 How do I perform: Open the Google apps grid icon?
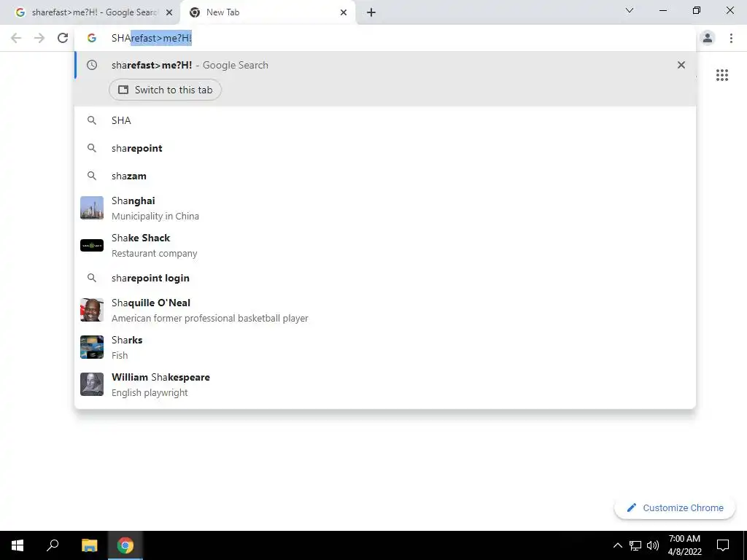point(722,75)
